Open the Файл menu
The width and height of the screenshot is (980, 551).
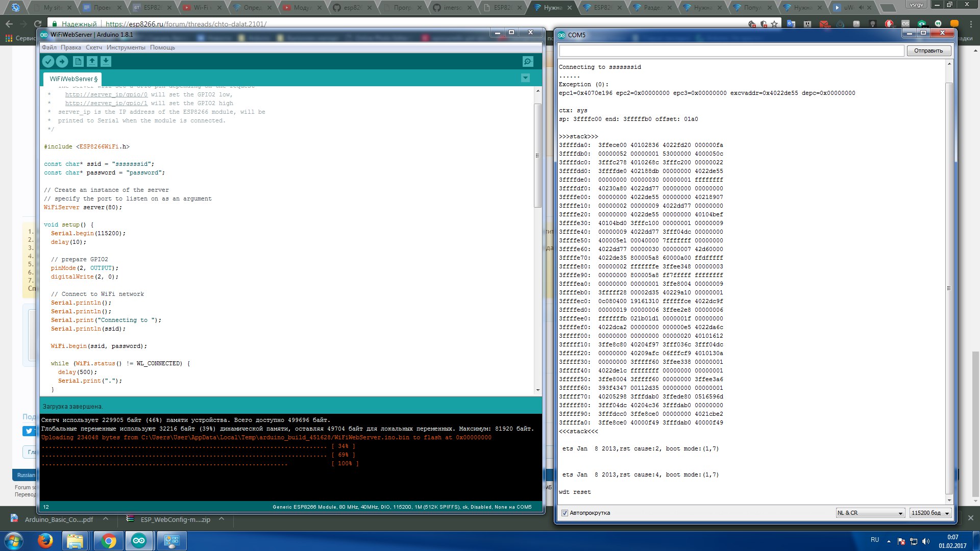coord(50,47)
